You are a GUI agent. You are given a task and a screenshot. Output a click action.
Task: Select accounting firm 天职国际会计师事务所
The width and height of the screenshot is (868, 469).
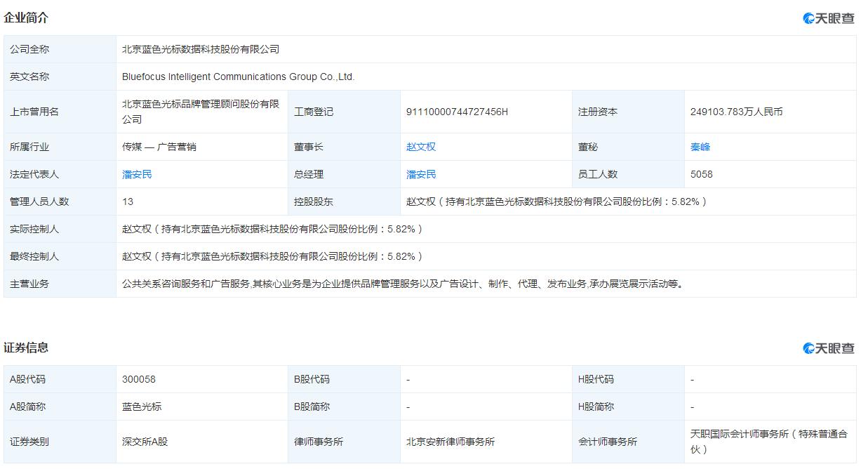769,442
